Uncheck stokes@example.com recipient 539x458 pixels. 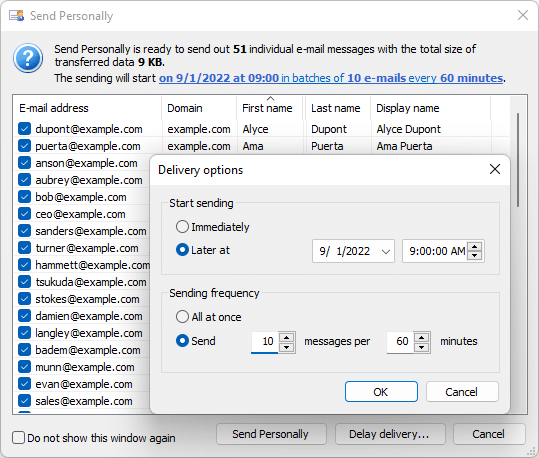[24, 299]
